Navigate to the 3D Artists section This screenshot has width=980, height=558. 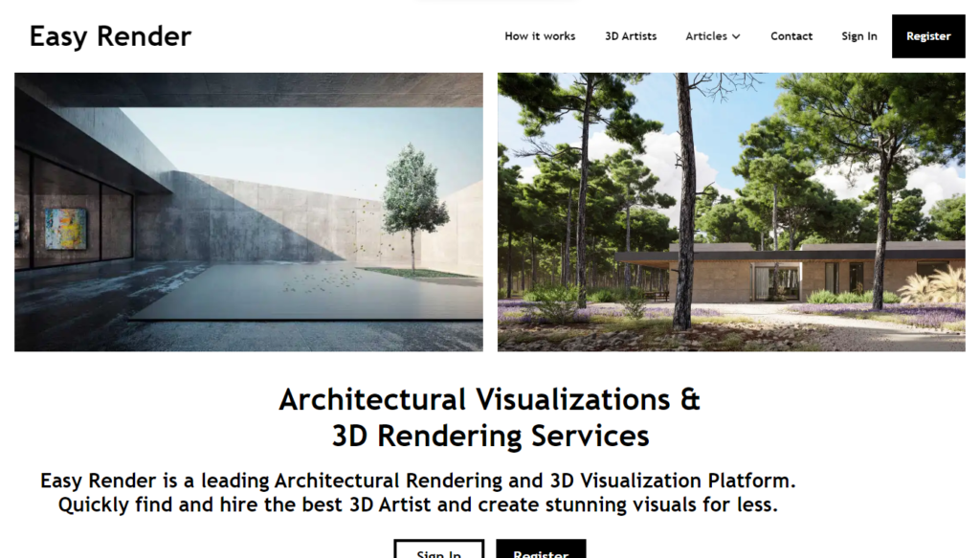pos(631,35)
